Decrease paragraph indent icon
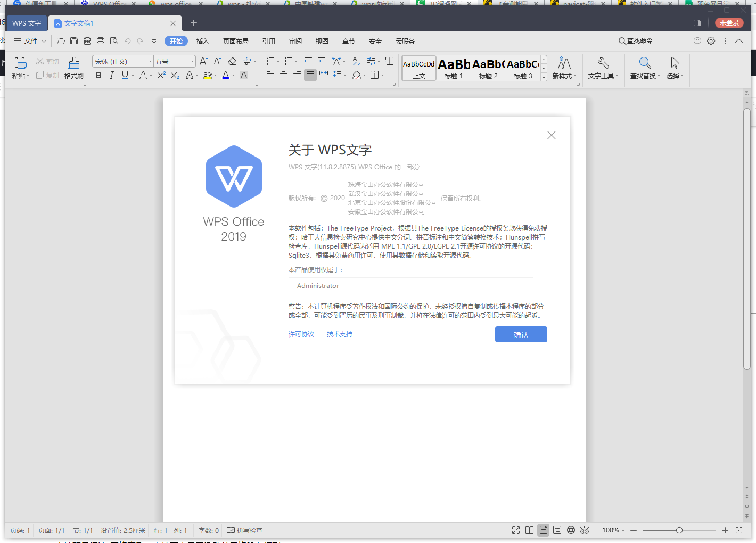Viewport: 756px width, 543px height. coord(308,62)
